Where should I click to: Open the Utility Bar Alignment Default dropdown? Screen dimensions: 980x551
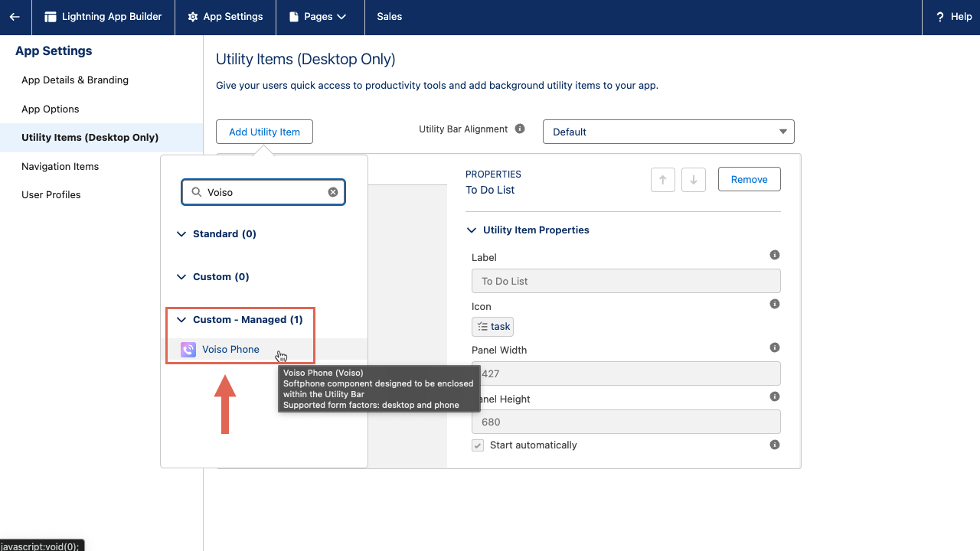[668, 132]
